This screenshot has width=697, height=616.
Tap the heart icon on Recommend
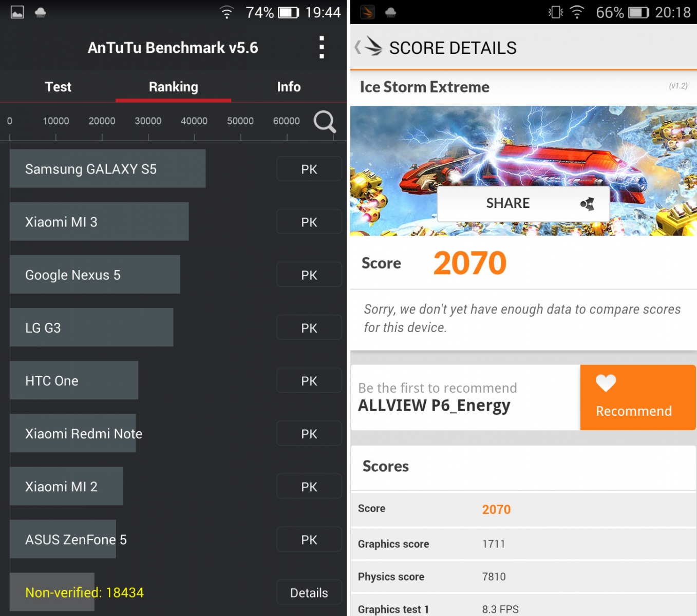pyautogui.click(x=606, y=383)
